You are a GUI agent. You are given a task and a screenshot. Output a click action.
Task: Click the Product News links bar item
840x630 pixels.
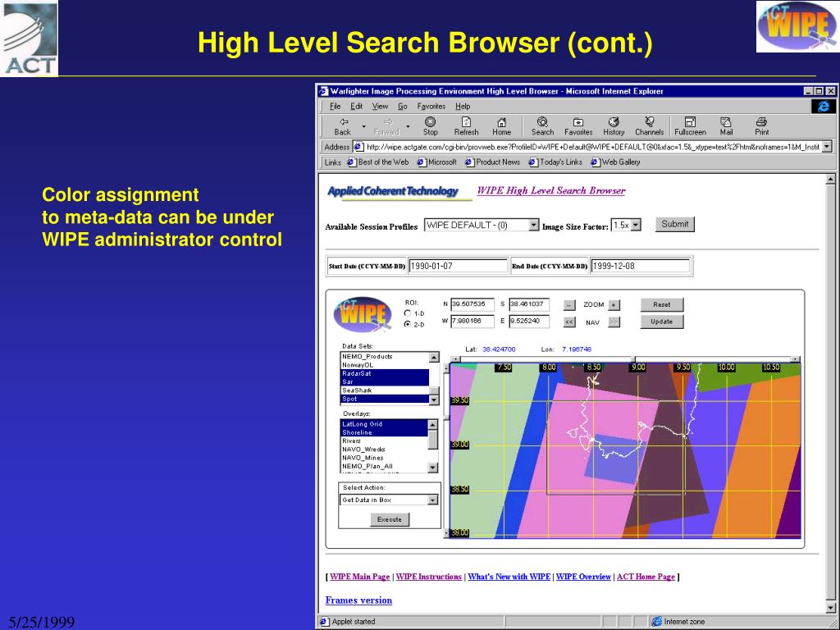(x=493, y=162)
